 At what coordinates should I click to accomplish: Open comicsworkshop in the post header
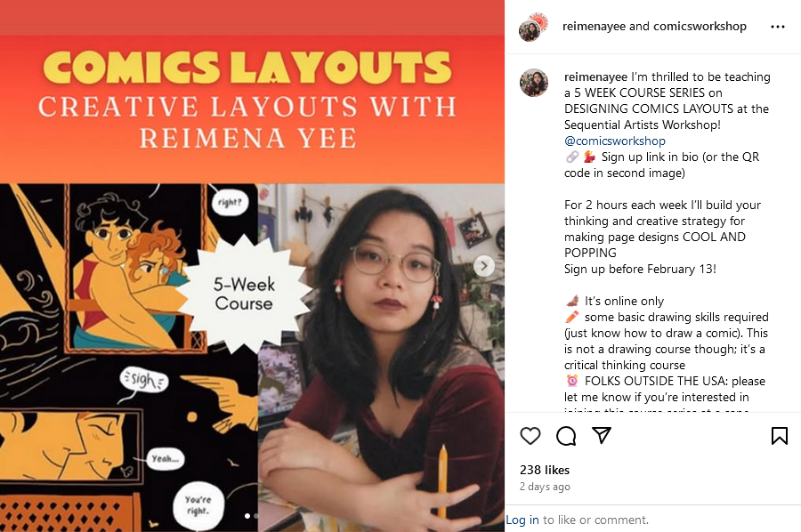pos(700,26)
